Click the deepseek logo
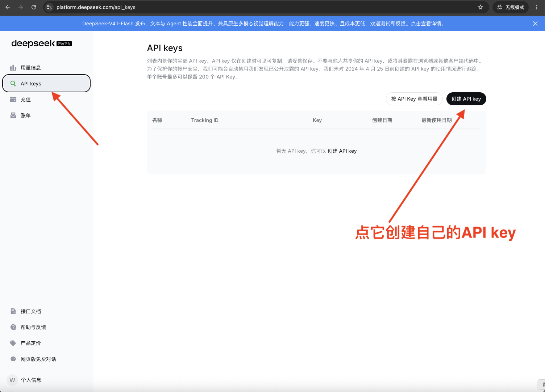This screenshot has height=392, width=545. coord(42,43)
